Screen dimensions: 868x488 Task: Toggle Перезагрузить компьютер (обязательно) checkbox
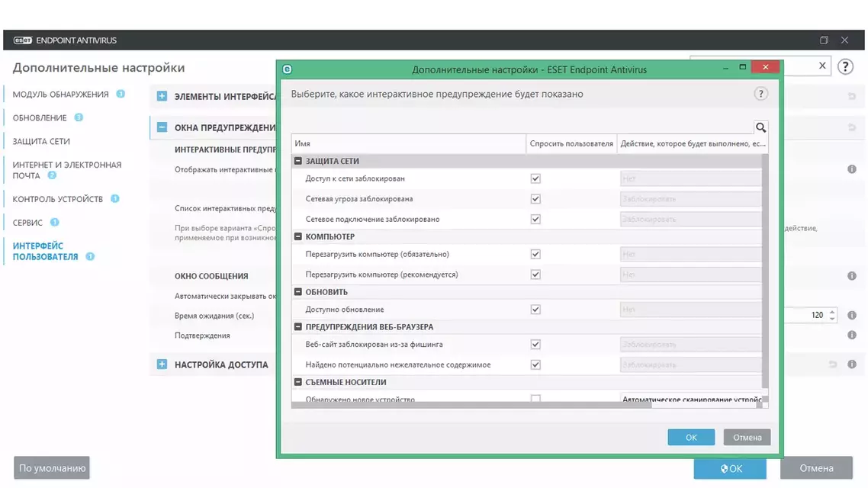[x=535, y=254]
